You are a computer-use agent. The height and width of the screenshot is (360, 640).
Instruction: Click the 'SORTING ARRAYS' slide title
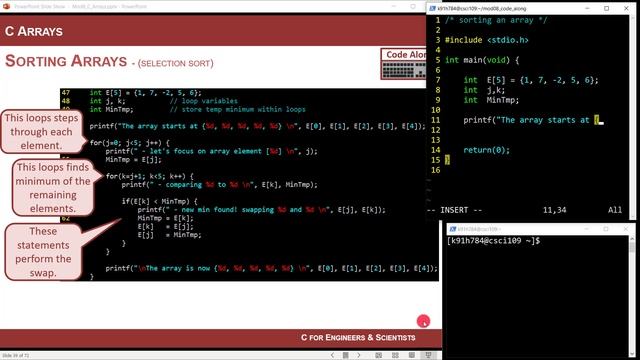pyautogui.click(x=66, y=61)
